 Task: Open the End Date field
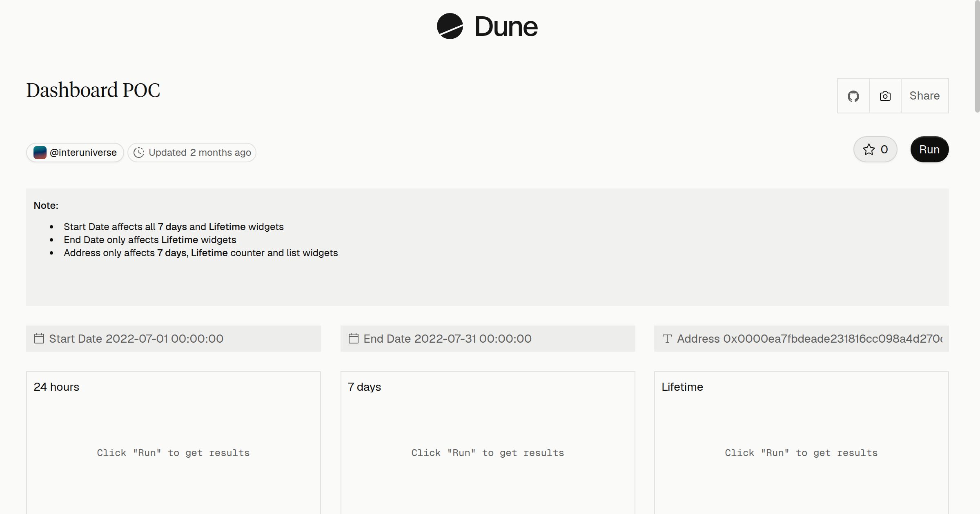point(488,339)
